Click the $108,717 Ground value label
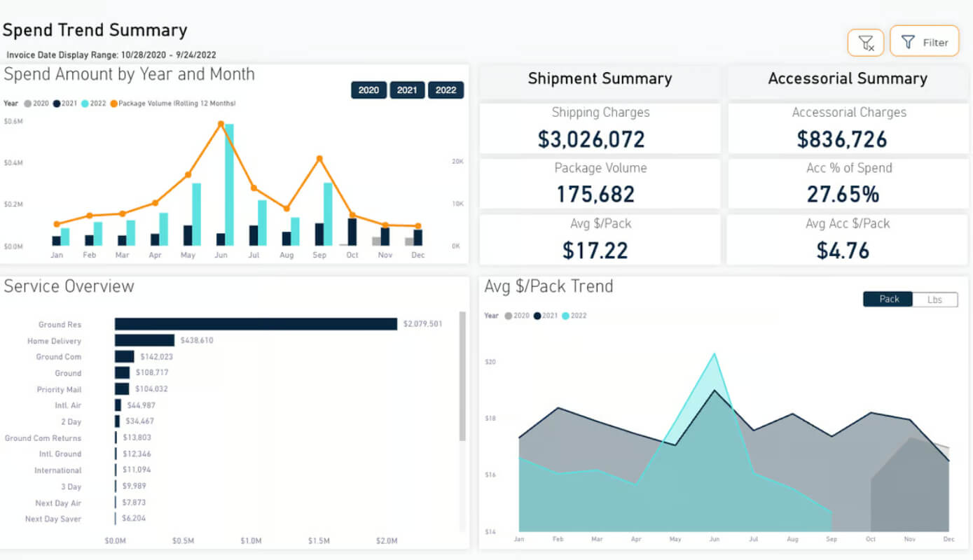This screenshot has height=560, width=973. [152, 372]
